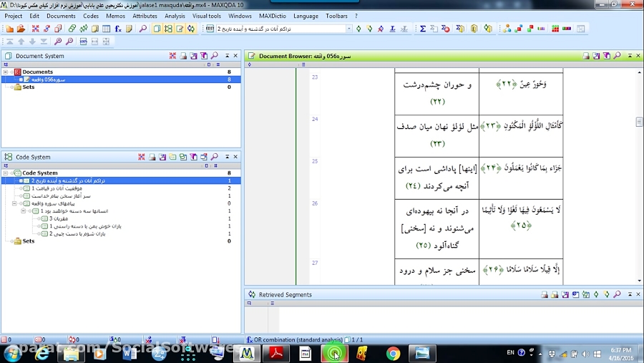Open the Codes menu
The image size is (644, 363).
(91, 16)
